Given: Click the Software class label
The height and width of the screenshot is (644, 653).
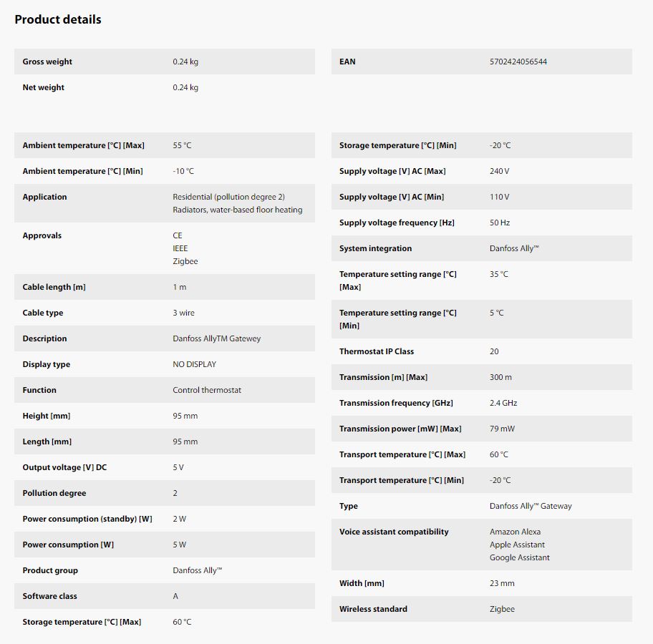Looking at the screenshot, I should point(49,596).
